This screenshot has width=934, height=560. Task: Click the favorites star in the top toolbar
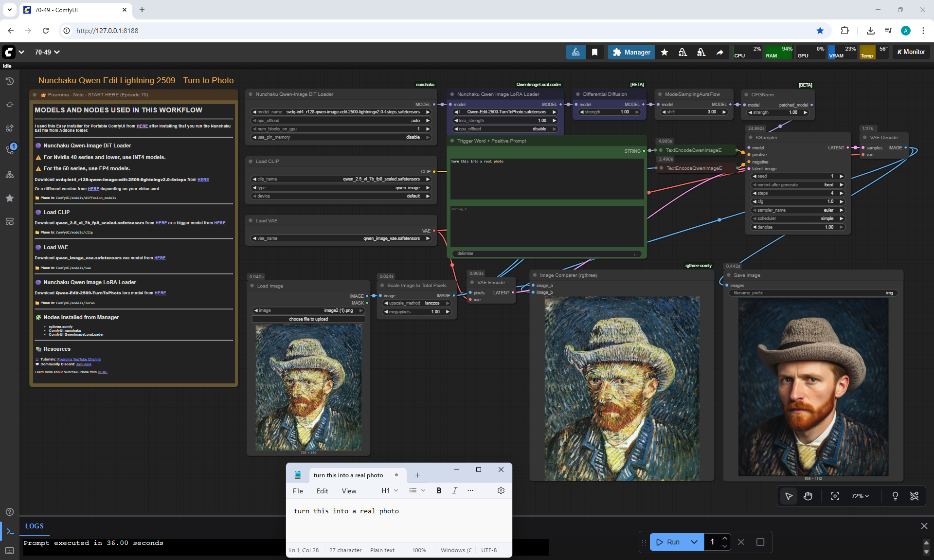pos(665,52)
